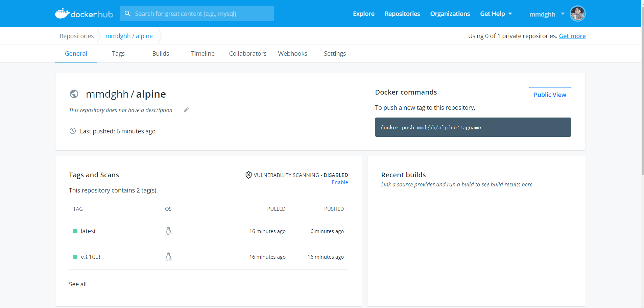The image size is (644, 308).
Task: Open Explore in the top navigation
Action: click(364, 14)
